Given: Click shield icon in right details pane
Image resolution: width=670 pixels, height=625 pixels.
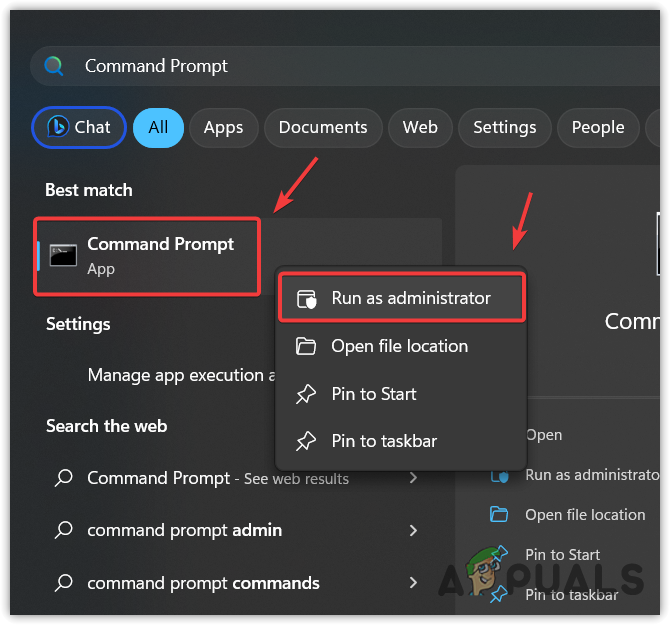Looking at the screenshot, I should 499,475.
